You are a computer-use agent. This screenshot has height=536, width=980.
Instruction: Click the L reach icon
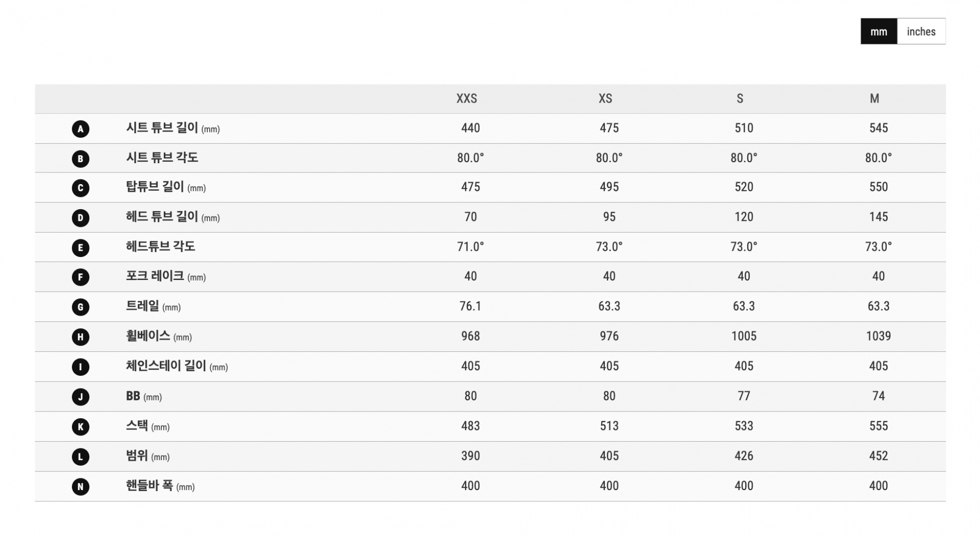(80, 457)
